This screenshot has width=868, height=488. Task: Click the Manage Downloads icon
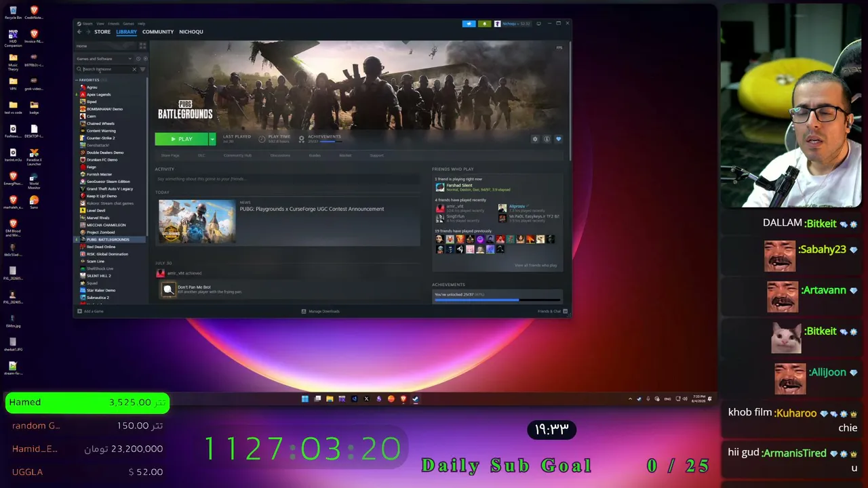(x=304, y=311)
